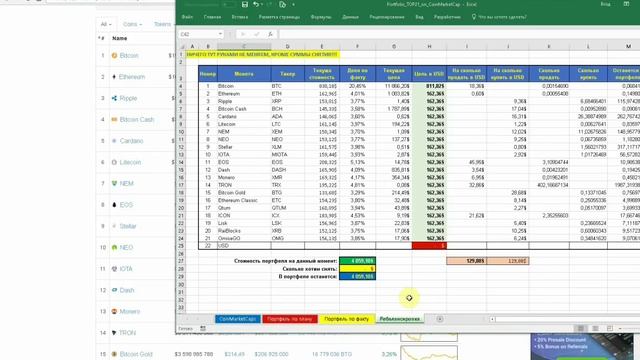Click the macro recording icon in the status bar
Viewport: 640px width, 360px height.
coord(203,329)
